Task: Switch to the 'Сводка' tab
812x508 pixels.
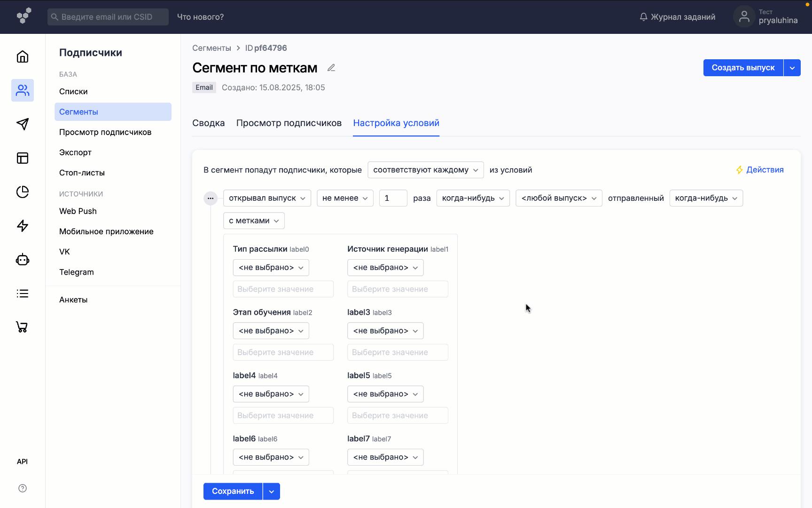Action: [208, 123]
